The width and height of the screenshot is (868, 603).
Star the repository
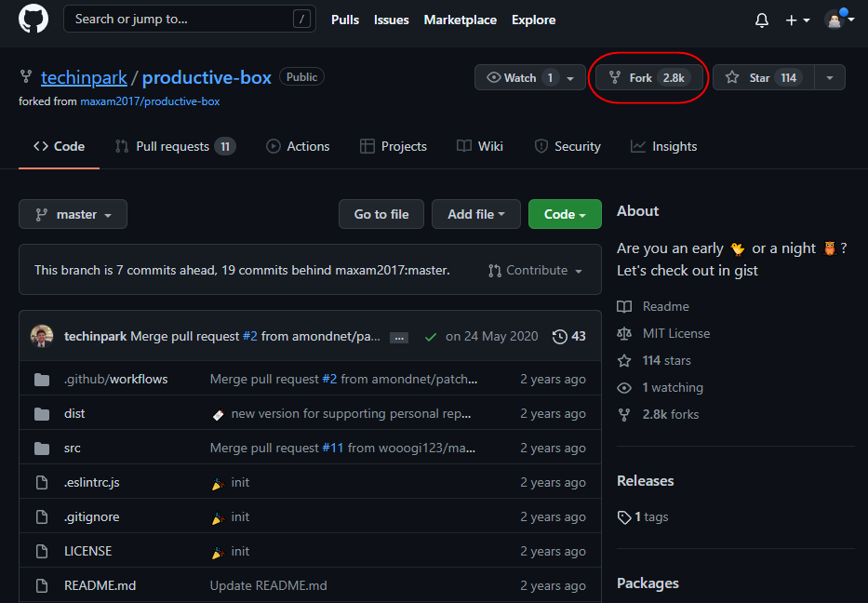pyautogui.click(x=764, y=77)
